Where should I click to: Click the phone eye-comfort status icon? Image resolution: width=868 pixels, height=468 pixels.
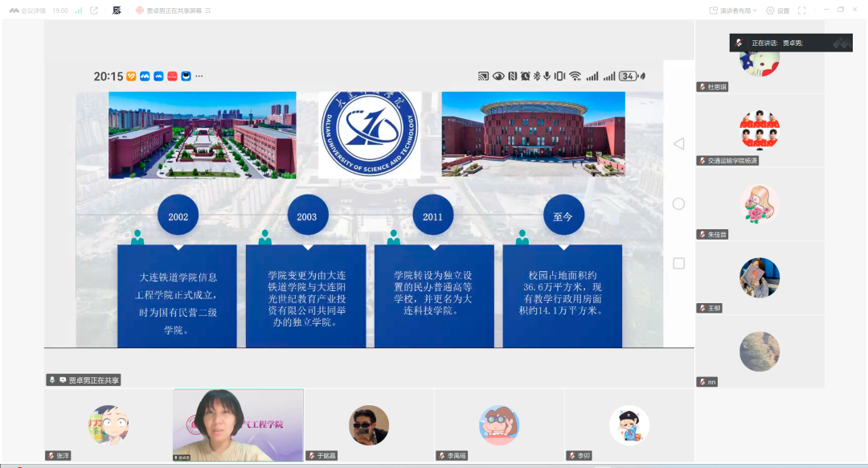pyautogui.click(x=498, y=76)
